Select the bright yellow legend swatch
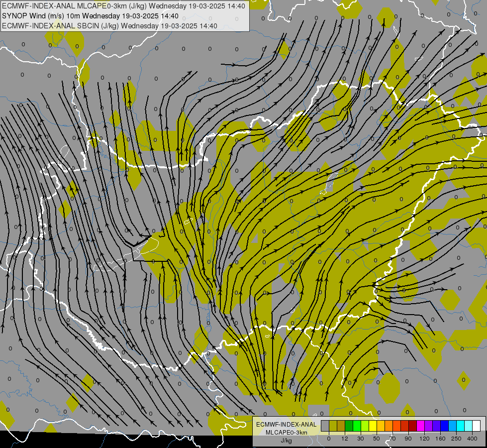 (373, 426)
